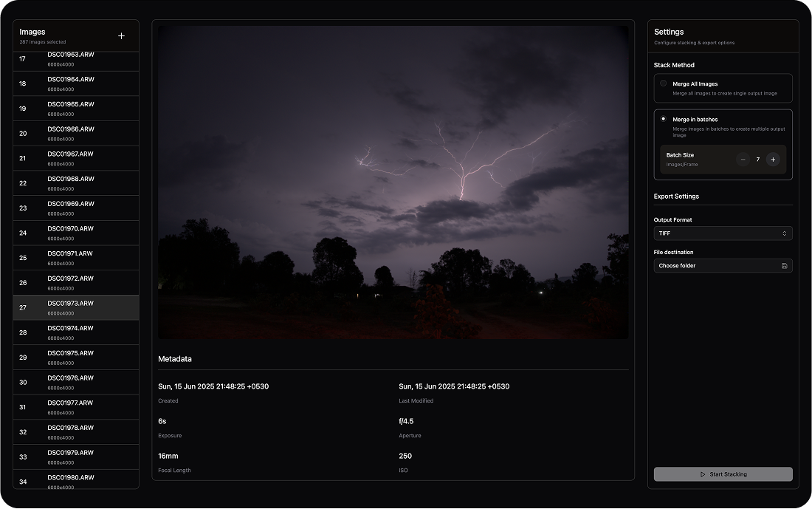Pick DSC01979.ARW from the images panel
Viewport: 812px width, 509px height.
[x=76, y=457]
